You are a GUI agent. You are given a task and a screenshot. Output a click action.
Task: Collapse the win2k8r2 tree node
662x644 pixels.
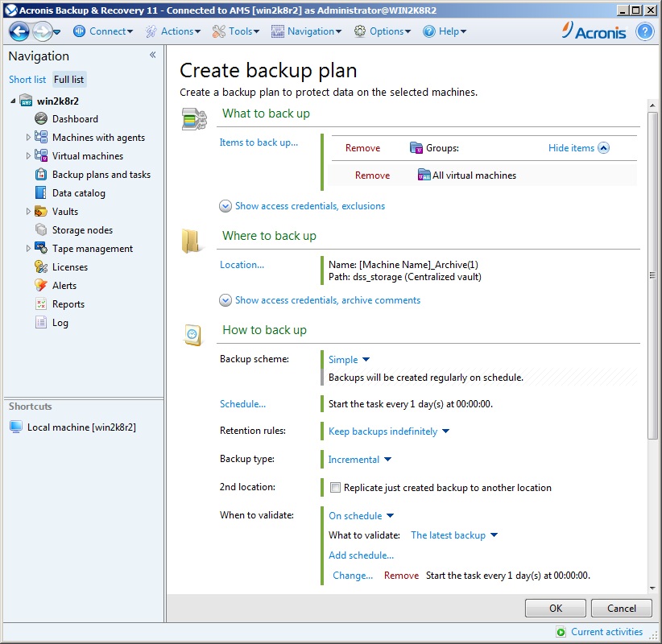click(x=13, y=101)
